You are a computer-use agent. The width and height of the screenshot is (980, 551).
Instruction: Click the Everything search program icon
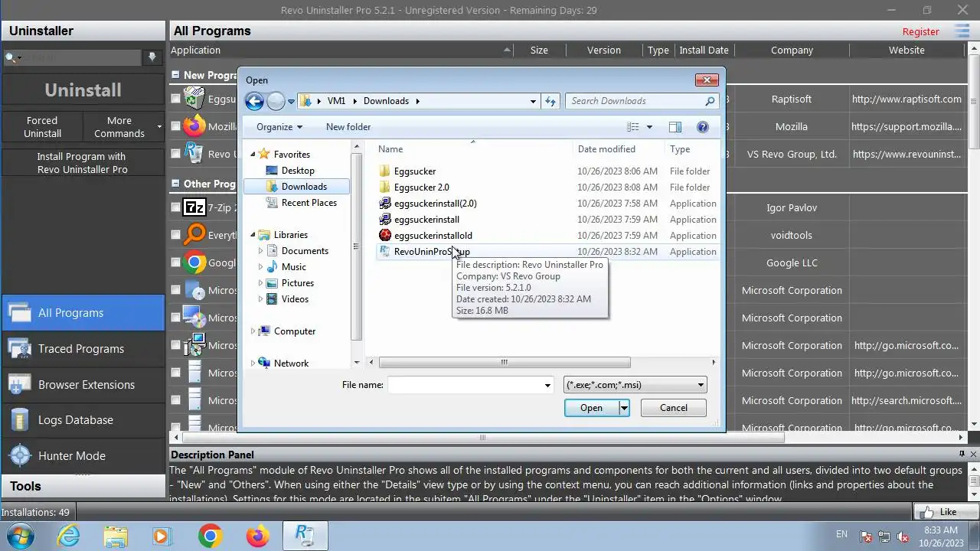point(194,235)
